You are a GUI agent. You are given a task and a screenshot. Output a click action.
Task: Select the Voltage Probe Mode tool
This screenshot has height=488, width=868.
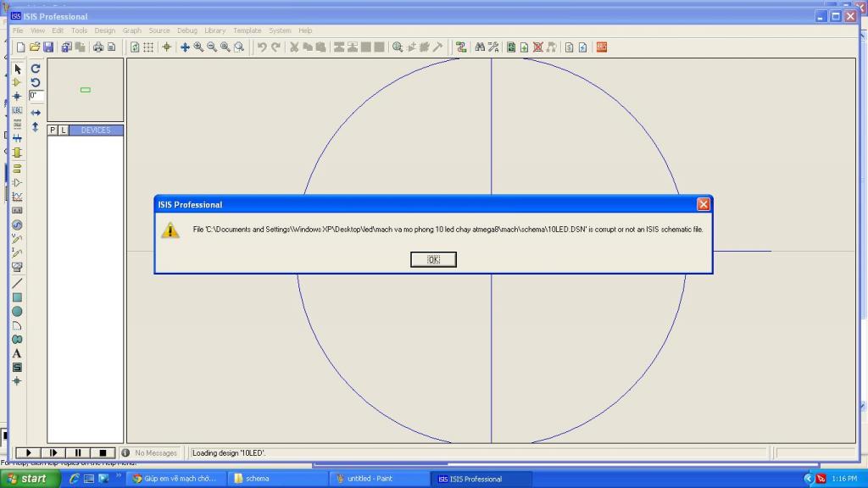(17, 239)
